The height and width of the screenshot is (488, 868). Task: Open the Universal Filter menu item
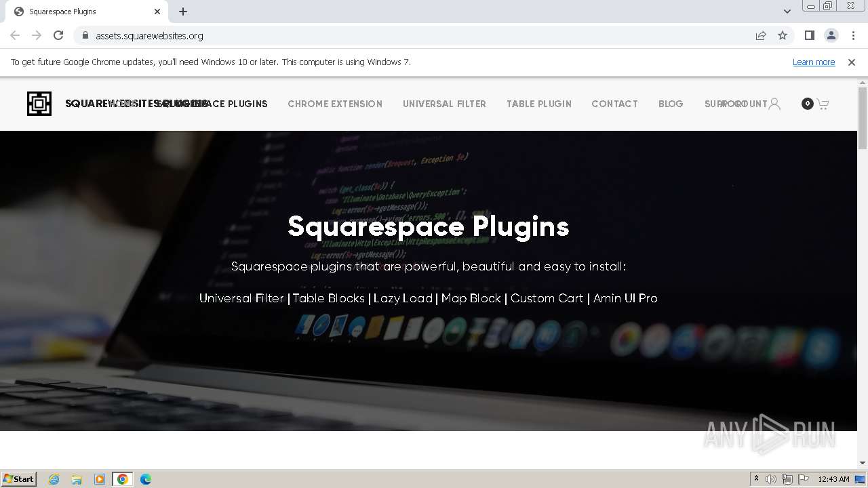444,104
